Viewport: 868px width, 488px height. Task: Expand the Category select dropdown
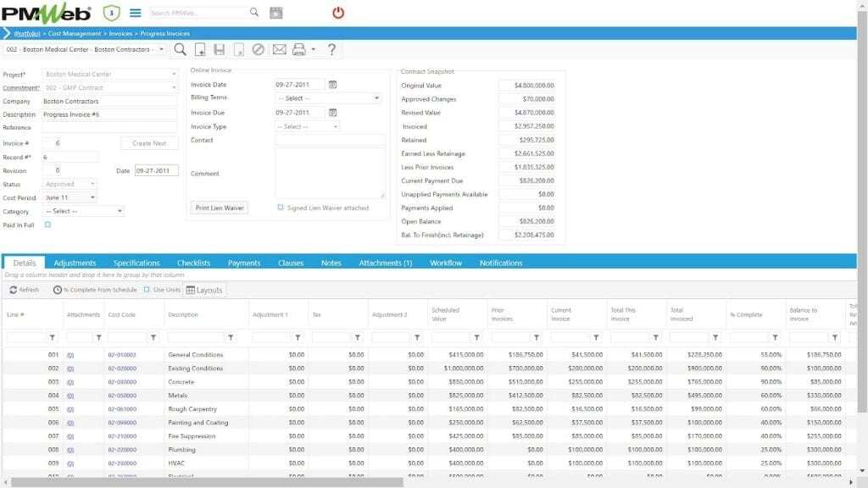click(x=83, y=211)
